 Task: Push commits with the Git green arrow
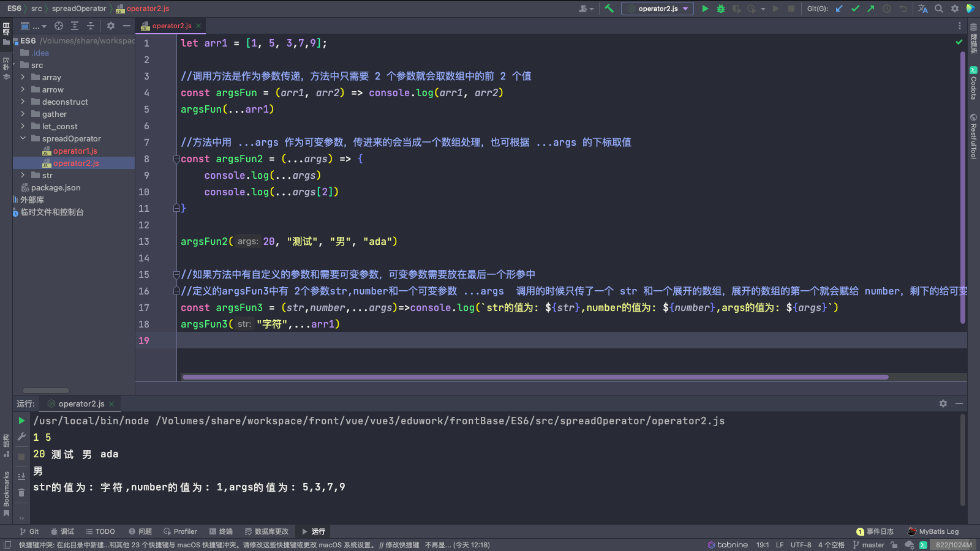coord(870,9)
